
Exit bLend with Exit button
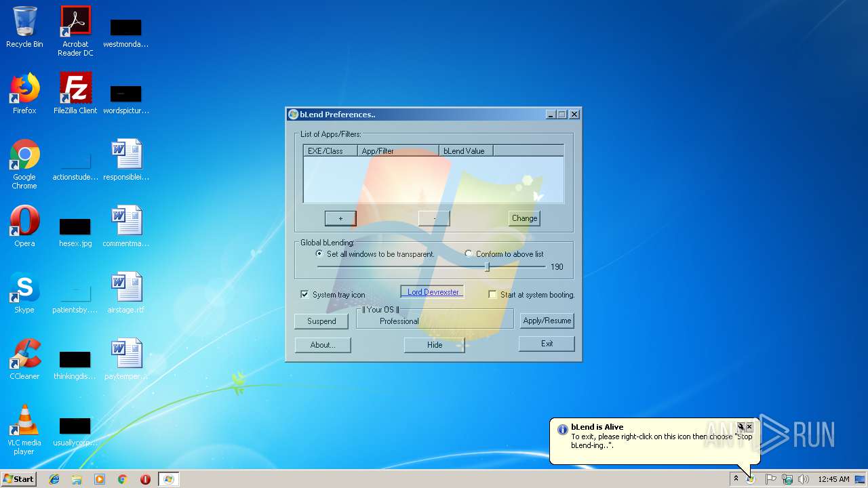pos(547,344)
